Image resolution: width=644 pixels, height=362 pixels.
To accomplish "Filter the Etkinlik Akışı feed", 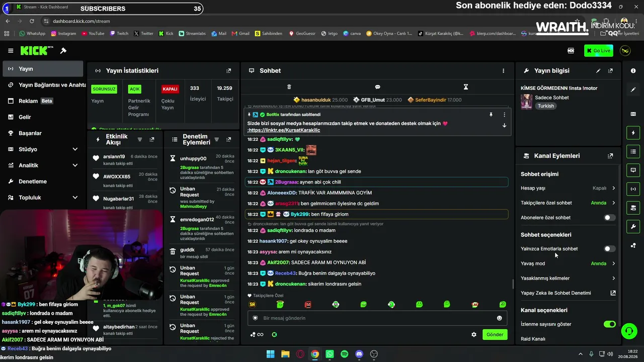I will pyautogui.click(x=140, y=139).
